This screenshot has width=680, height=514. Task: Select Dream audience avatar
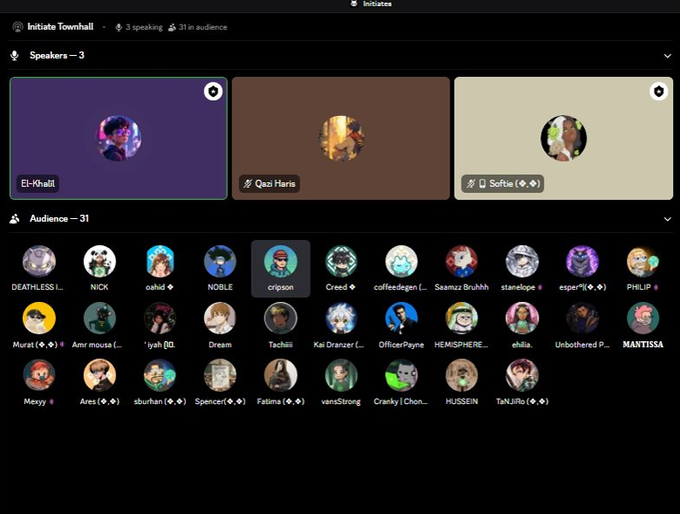(220, 319)
